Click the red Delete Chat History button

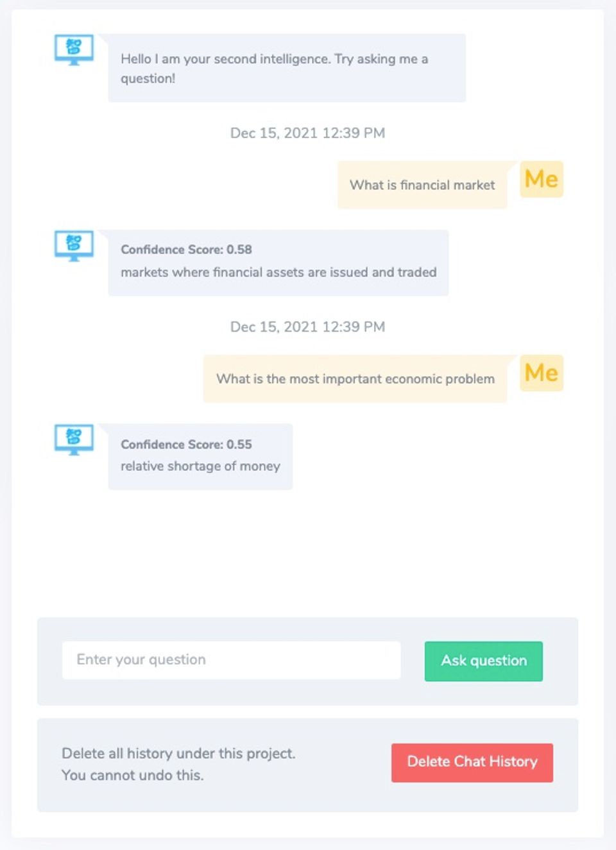472,762
